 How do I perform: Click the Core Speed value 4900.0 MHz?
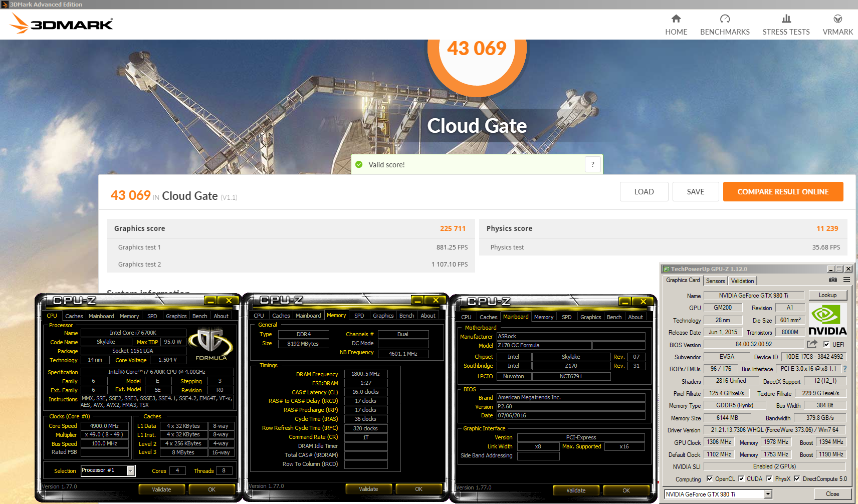104,426
